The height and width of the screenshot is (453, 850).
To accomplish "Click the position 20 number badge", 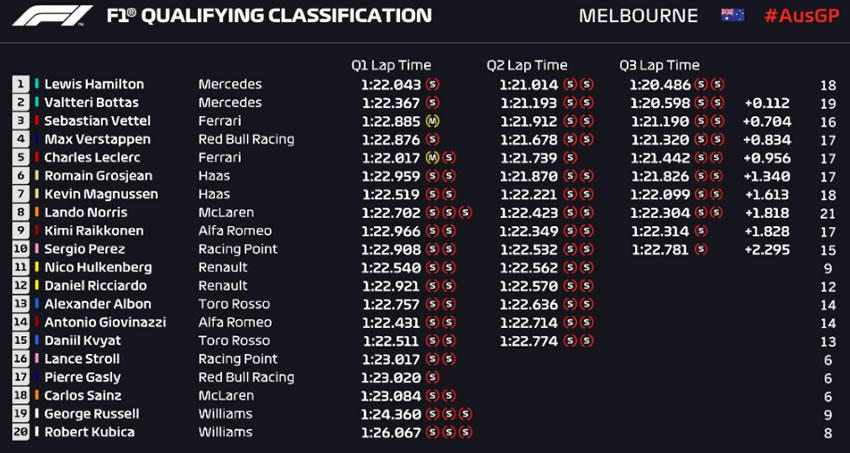I will pos(20,432).
